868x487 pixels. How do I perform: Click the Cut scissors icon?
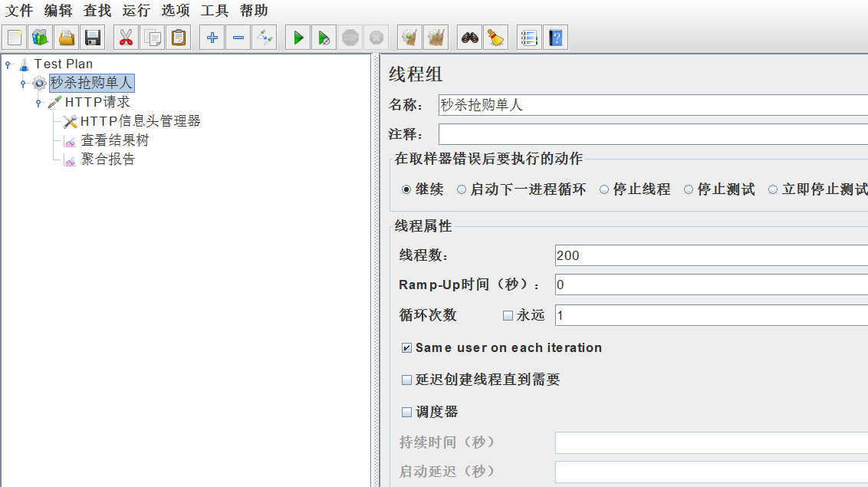126,37
